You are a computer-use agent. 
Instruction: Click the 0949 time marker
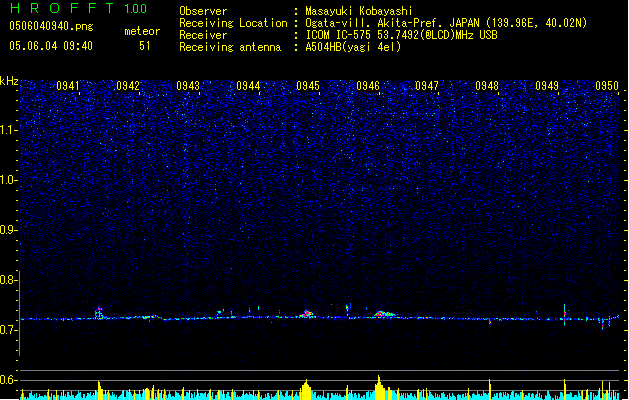547,86
